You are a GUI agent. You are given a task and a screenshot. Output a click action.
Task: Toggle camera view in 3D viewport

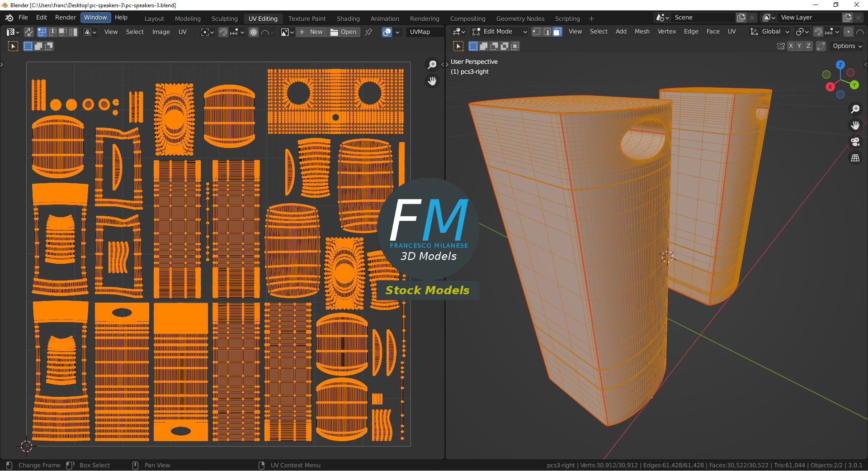tap(855, 142)
